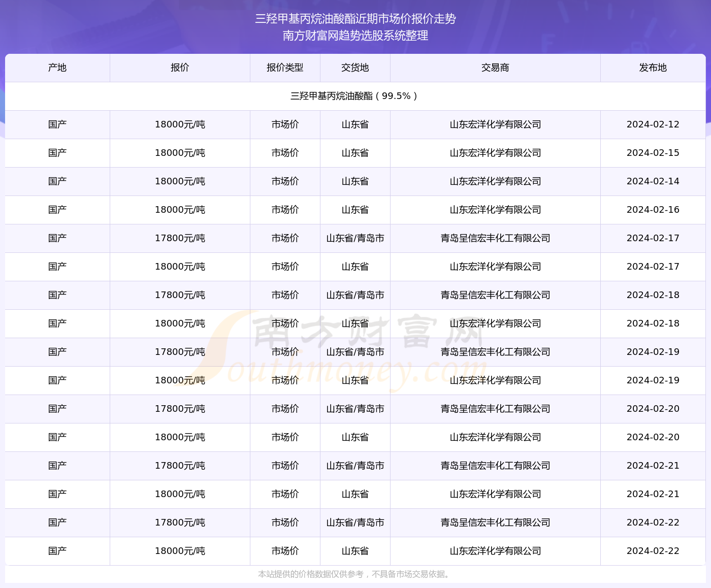Click 青岛呈信宏丰化工有限公司 in the 2024-02-20 row
Screen dimensions: 711x588
coord(495,409)
